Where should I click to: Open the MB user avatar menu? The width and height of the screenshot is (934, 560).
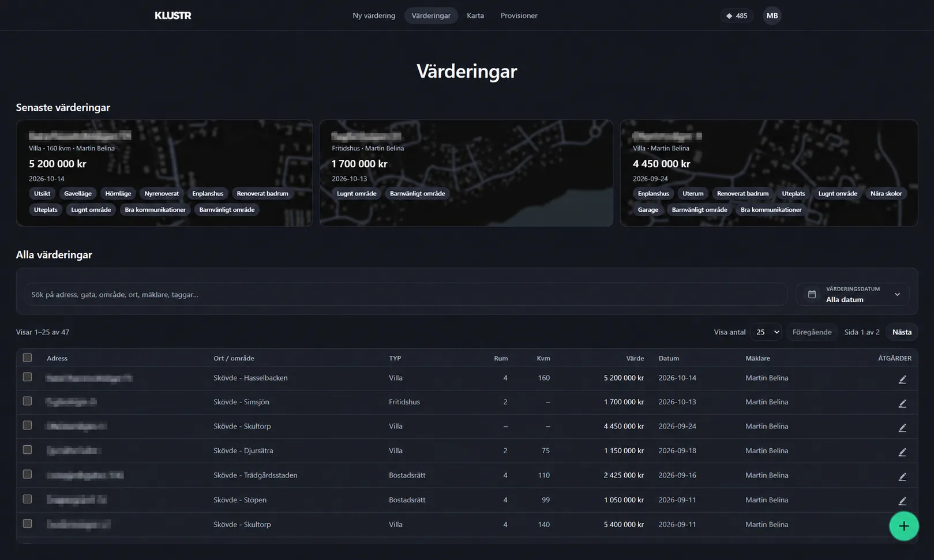[772, 16]
